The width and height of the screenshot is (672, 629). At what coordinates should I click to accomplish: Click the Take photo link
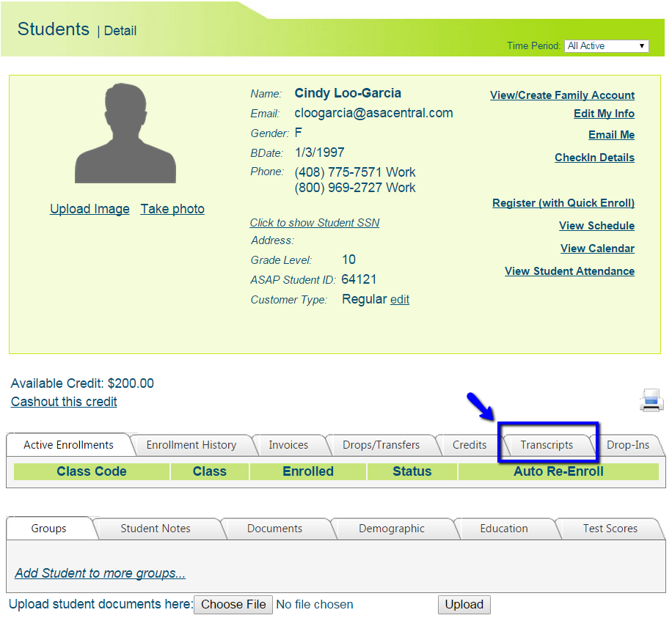click(172, 209)
